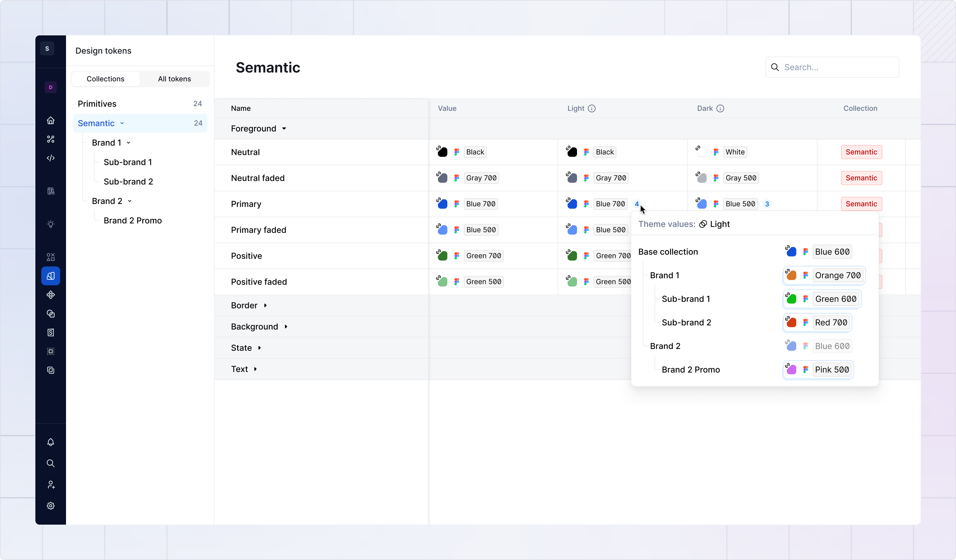
Task: Click the Collection column header
Action: [860, 108]
